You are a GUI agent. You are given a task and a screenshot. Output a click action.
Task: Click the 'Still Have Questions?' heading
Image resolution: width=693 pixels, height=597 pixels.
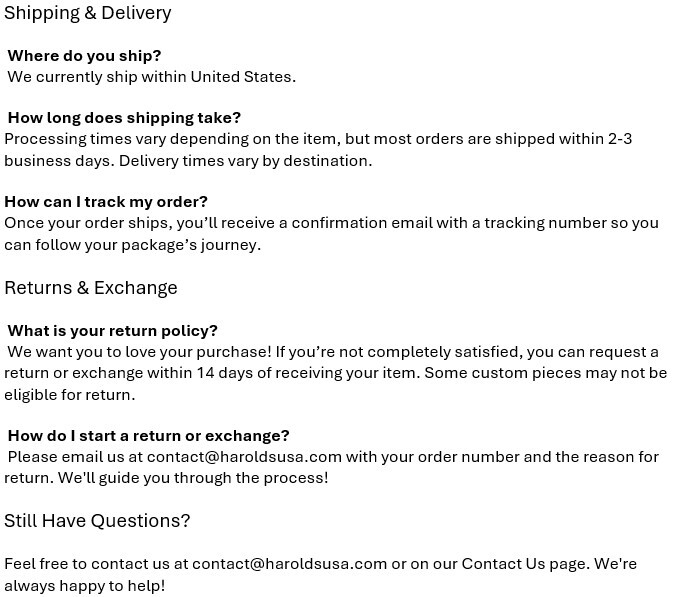click(97, 521)
